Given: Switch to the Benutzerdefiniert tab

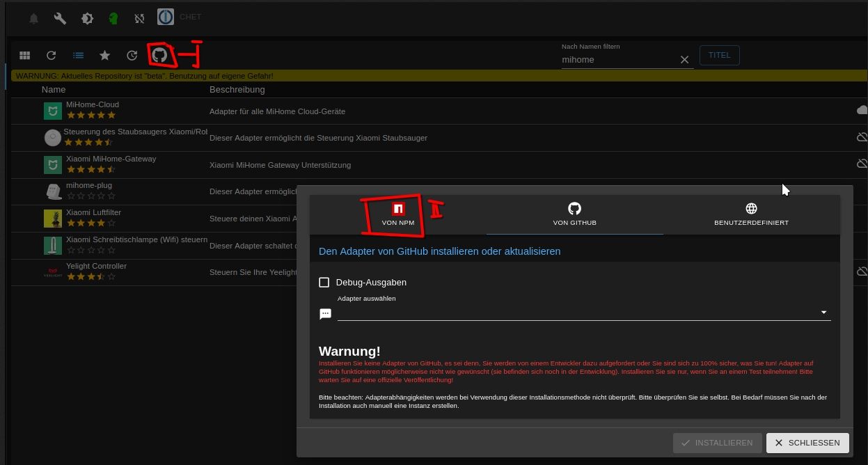Looking at the screenshot, I should point(751,215).
